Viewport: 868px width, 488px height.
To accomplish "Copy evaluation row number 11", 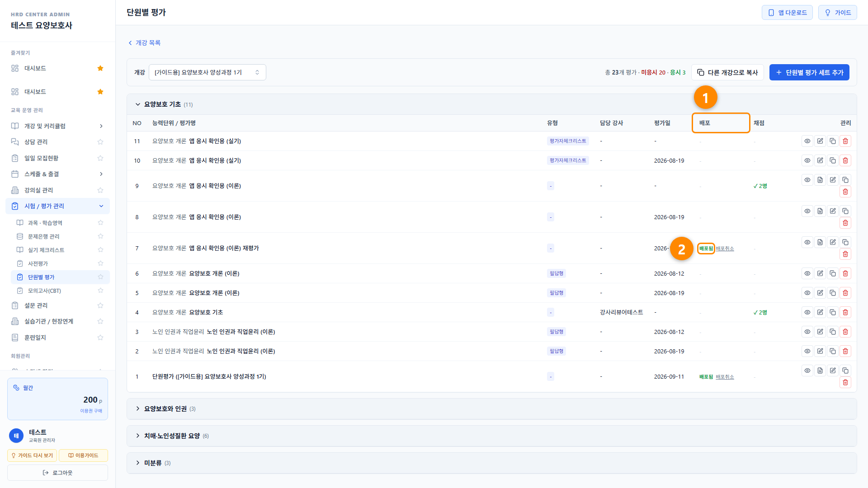I will tap(832, 141).
